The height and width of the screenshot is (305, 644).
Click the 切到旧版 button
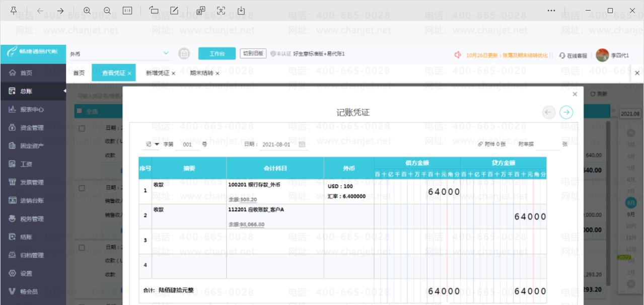253,53
